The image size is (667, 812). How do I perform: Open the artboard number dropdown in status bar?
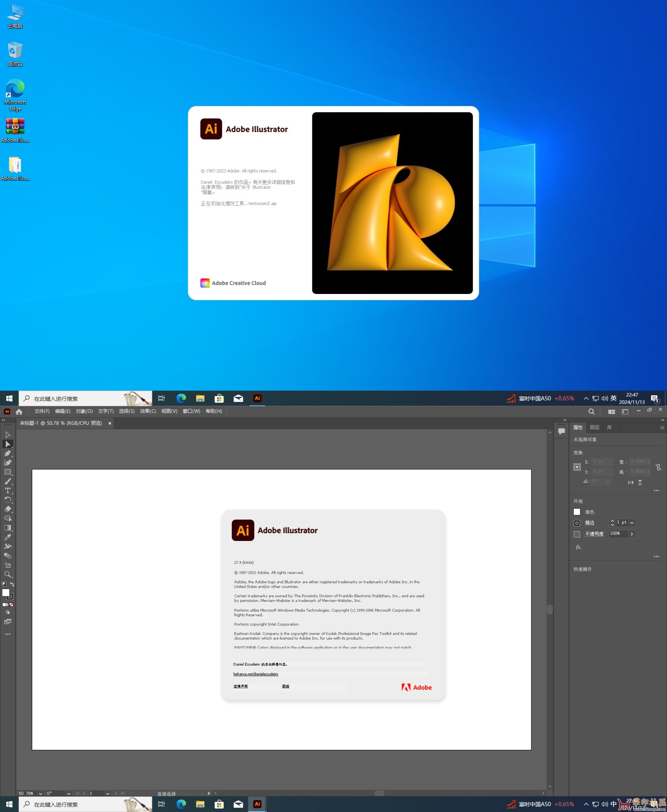click(108, 793)
